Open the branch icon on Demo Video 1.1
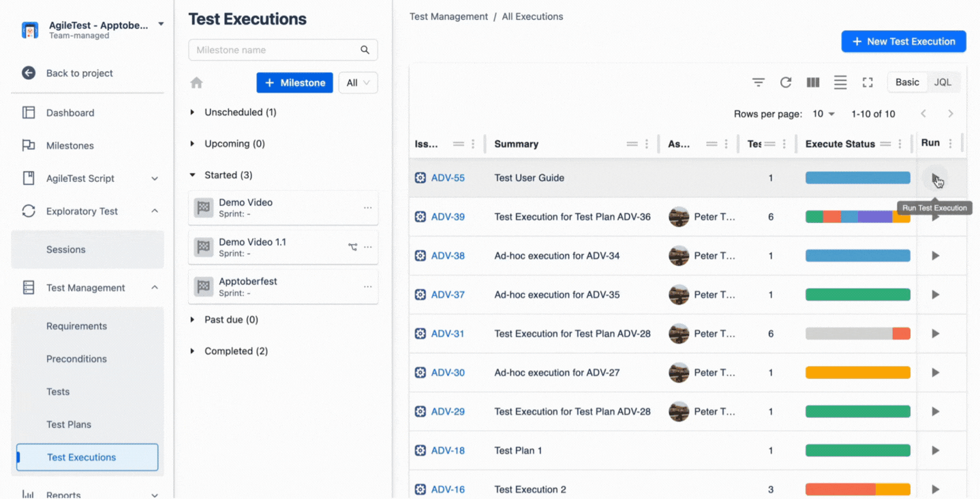 352,247
